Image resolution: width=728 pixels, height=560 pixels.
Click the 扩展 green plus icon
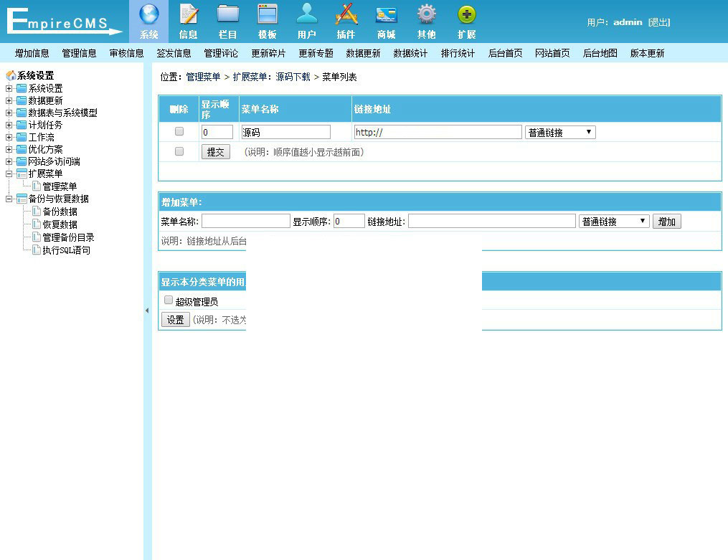coord(467,15)
